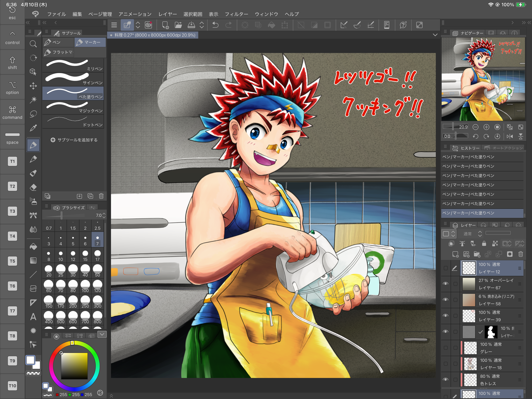The width and height of the screenshot is (532, 399).
Task: Open the Sub Tool panel menu
Action: click(x=46, y=32)
